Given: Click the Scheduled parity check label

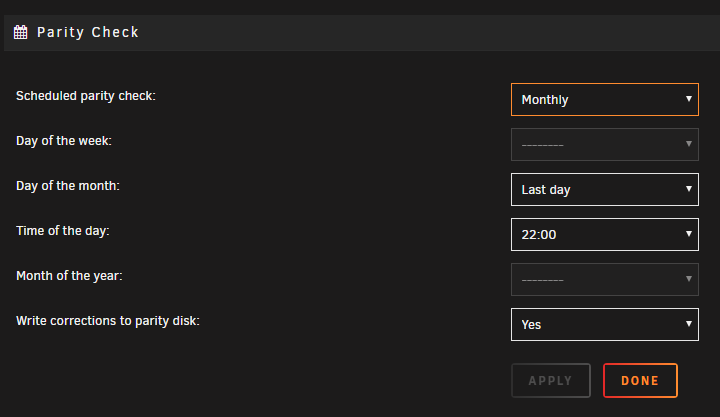Looking at the screenshot, I should 86,96.
